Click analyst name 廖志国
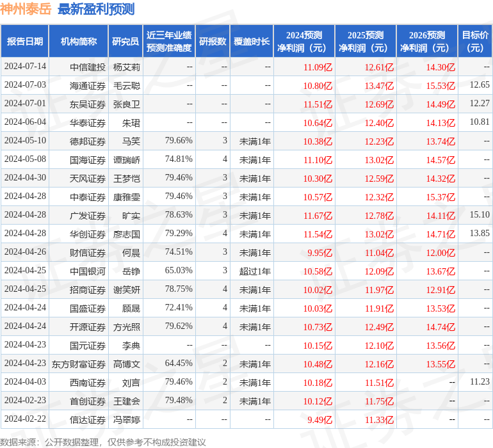This screenshot has height=448, width=493. tap(126, 234)
